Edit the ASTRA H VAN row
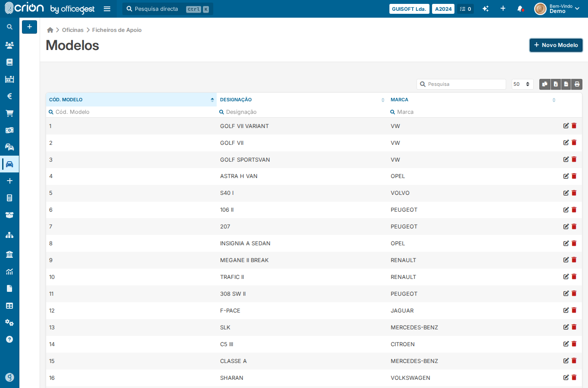The image size is (588, 388). point(566,176)
